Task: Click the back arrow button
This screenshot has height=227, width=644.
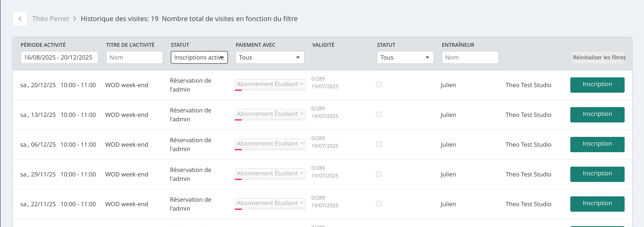Action: (x=20, y=19)
